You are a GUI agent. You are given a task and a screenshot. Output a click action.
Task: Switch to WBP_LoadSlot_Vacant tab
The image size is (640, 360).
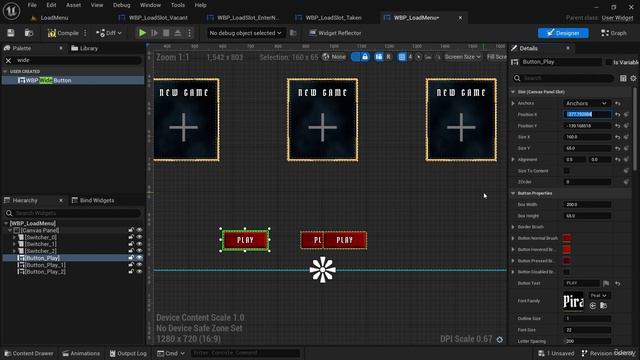(x=153, y=18)
